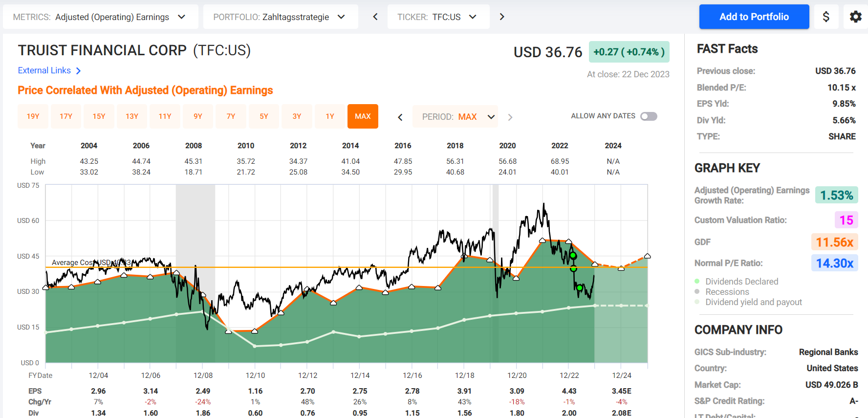
Task: Click the 2022 EPS value 4.43
Action: click(569, 391)
